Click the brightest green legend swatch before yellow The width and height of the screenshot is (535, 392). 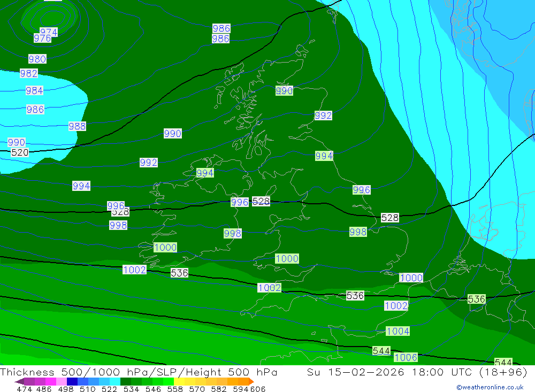tap(169, 381)
